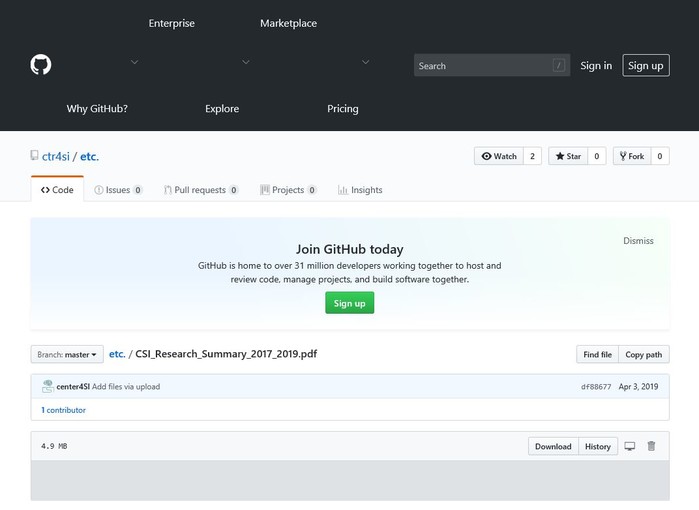Click the trash delete file icon
Image resolution: width=699 pixels, height=510 pixels.
click(x=651, y=446)
